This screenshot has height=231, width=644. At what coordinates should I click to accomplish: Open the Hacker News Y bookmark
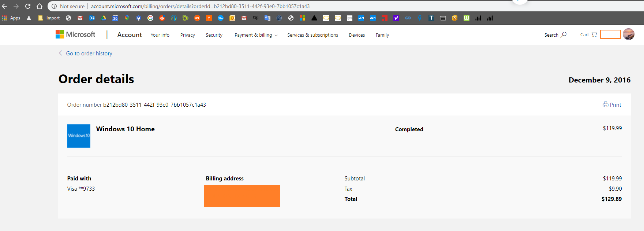[209, 18]
